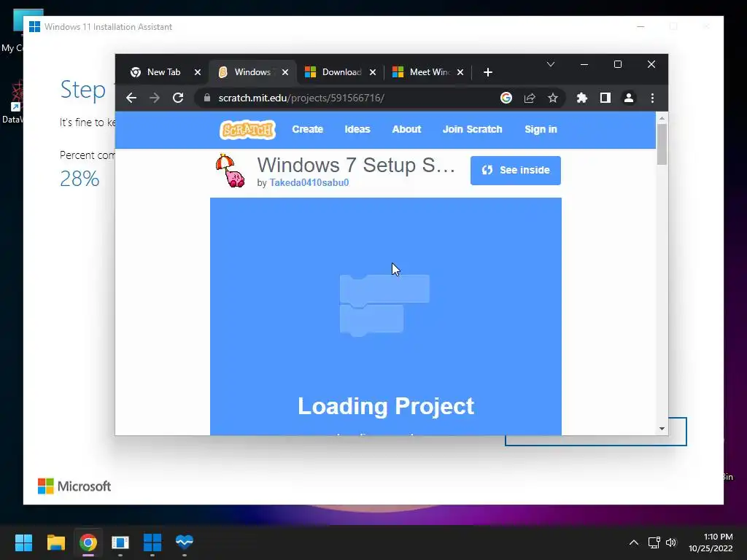747x560 pixels.
Task: Open File Explorer from taskbar
Action: click(x=55, y=542)
